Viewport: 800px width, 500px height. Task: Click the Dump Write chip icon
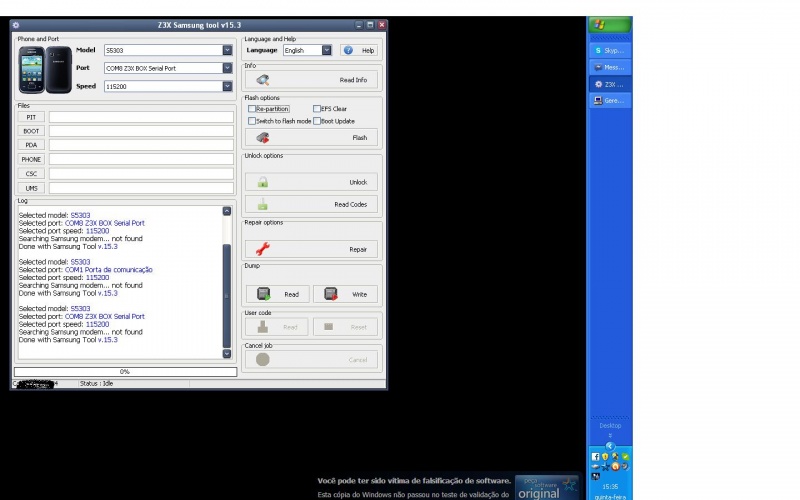click(x=331, y=294)
